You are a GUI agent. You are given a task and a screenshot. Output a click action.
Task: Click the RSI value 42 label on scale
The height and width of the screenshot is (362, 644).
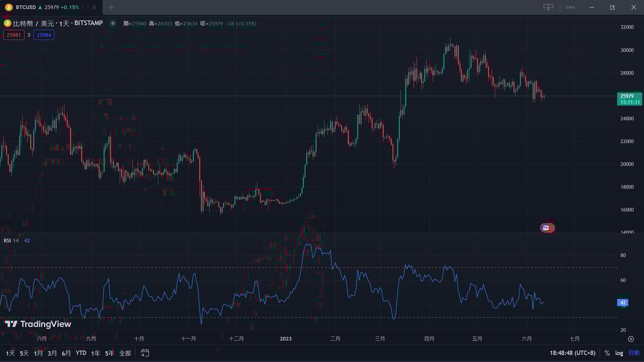tap(623, 303)
